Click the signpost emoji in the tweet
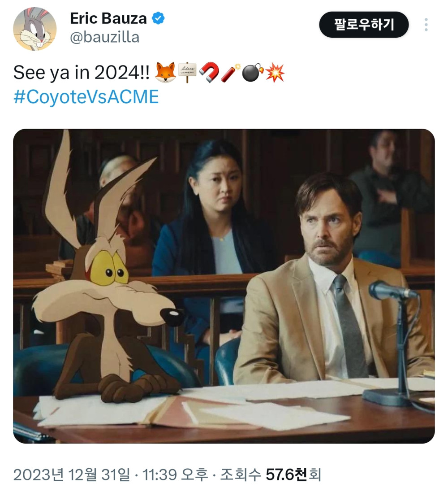 [188, 73]
